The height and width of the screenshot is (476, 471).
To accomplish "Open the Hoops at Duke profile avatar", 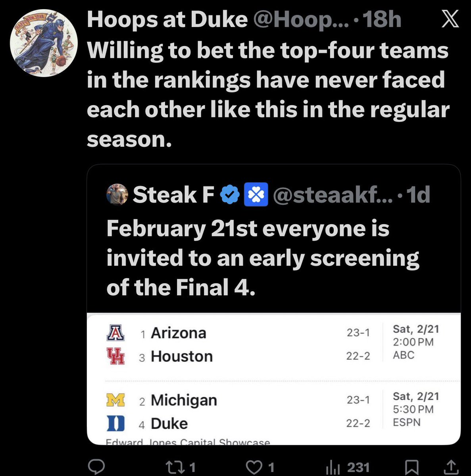I will (44, 43).
